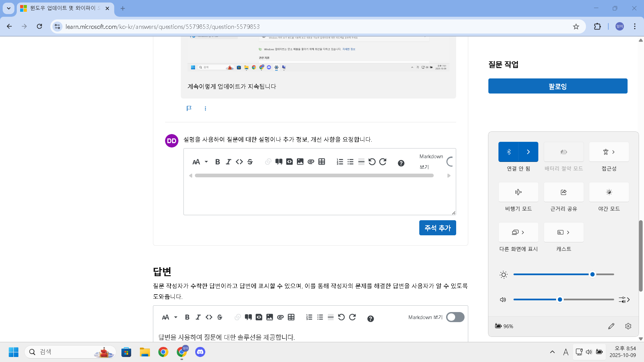Toggle italic in the comment editor toolbar
The width and height of the screenshot is (644, 362).
coord(228,162)
